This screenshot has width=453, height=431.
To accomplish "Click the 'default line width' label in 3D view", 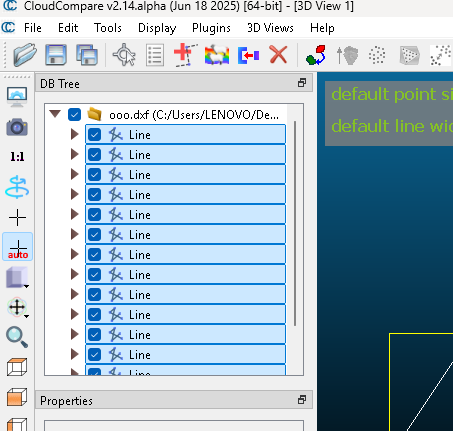I will (392, 126).
